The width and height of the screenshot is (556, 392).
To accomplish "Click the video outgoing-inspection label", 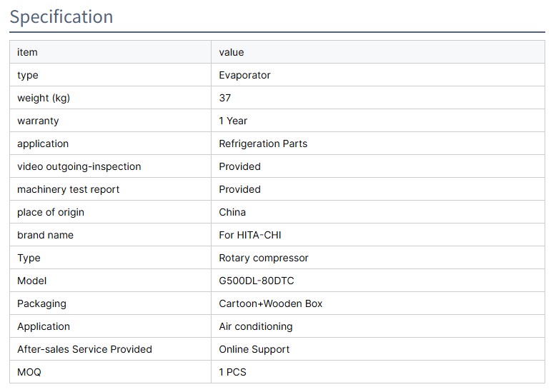I will point(79,166).
